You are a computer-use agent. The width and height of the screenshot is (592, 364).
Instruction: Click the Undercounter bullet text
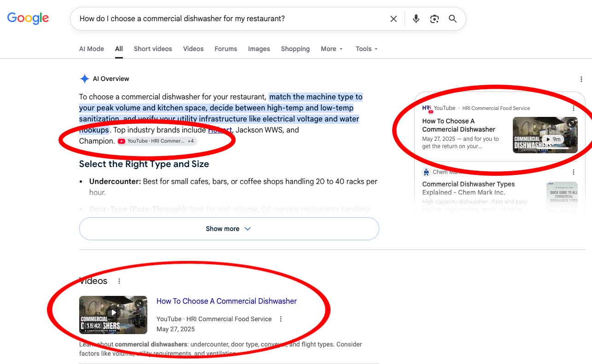233,187
